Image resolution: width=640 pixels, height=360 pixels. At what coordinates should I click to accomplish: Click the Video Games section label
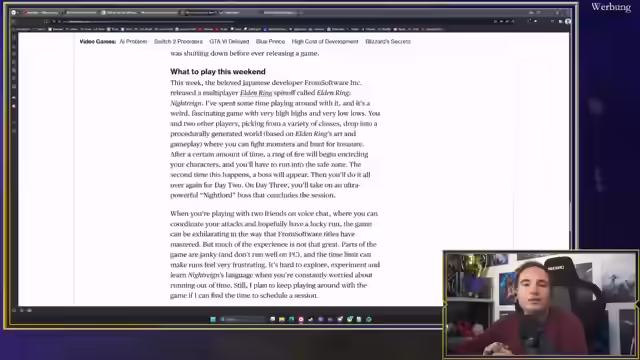click(x=98, y=42)
